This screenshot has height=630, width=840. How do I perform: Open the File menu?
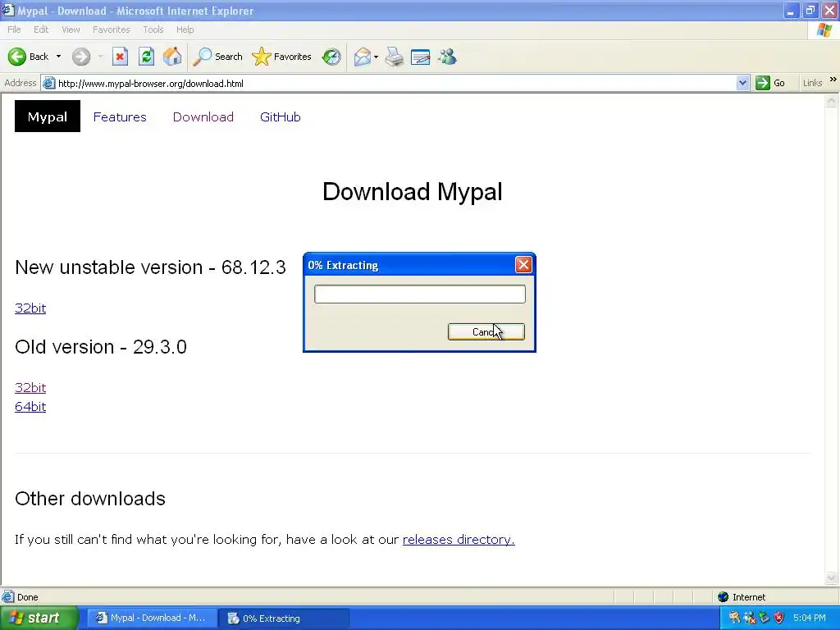tap(14, 30)
